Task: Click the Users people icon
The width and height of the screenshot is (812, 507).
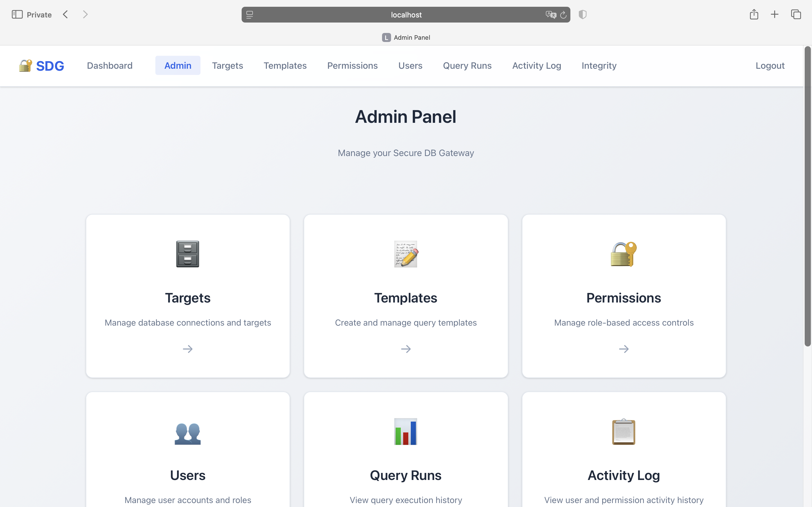Action: pyautogui.click(x=187, y=433)
